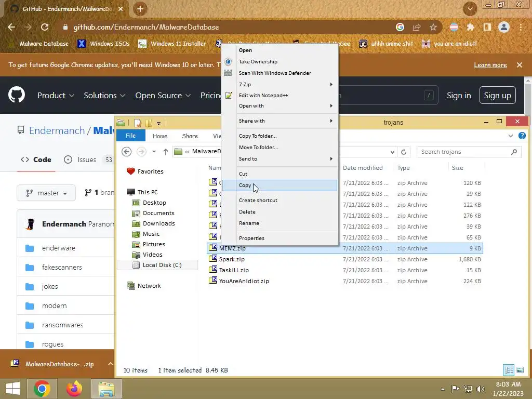Select Scan With Windows Defender
Image resolution: width=532 pixels, height=399 pixels.
coord(280,73)
